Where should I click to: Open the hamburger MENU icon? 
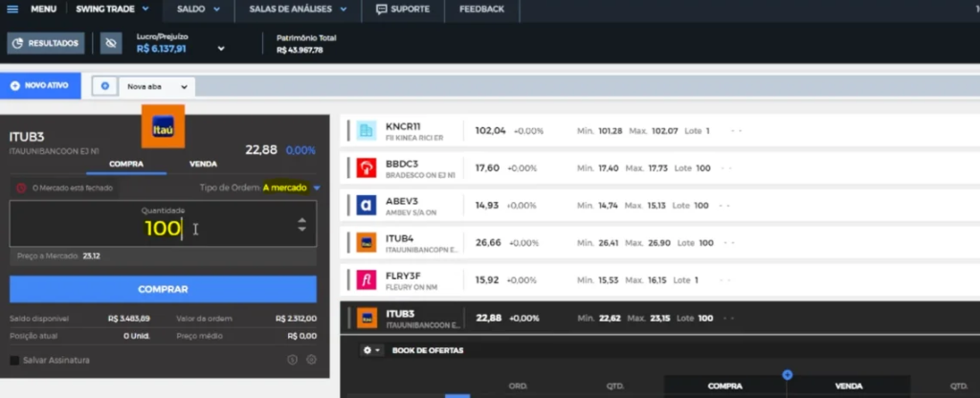click(12, 10)
